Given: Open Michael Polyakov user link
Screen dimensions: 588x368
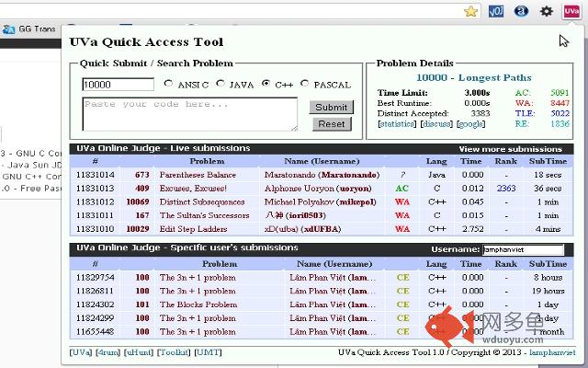Looking at the screenshot, I should pos(321,202).
